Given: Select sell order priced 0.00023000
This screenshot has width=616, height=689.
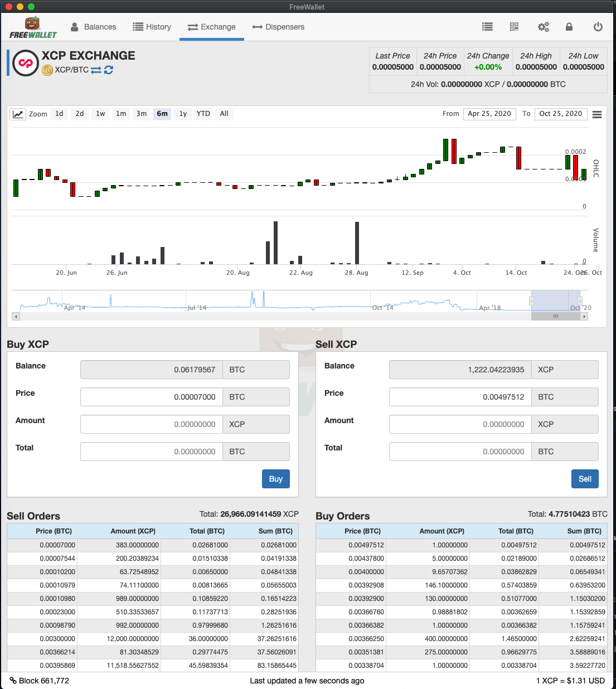Looking at the screenshot, I should click(x=153, y=612).
